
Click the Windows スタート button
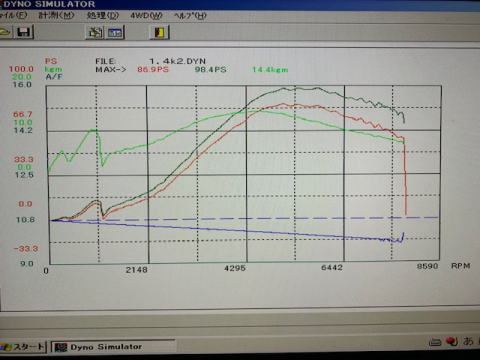pyautogui.click(x=23, y=347)
